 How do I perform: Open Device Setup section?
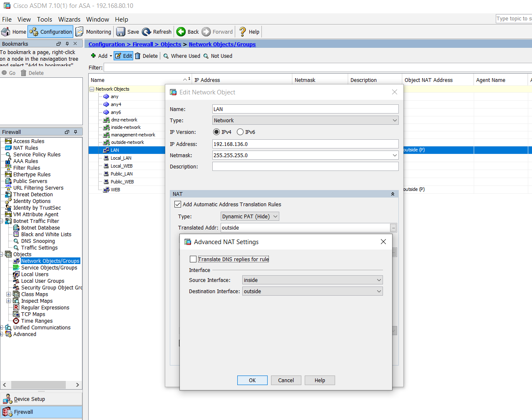[41, 399]
